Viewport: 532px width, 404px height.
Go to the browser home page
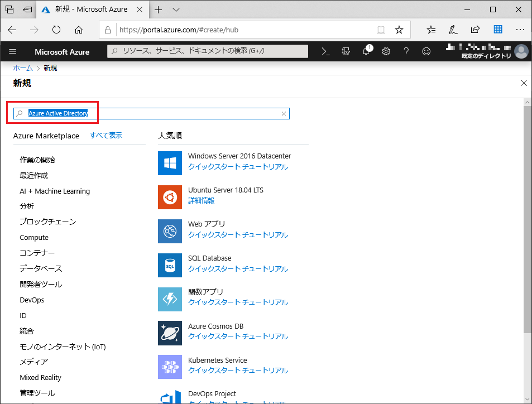[x=79, y=30]
